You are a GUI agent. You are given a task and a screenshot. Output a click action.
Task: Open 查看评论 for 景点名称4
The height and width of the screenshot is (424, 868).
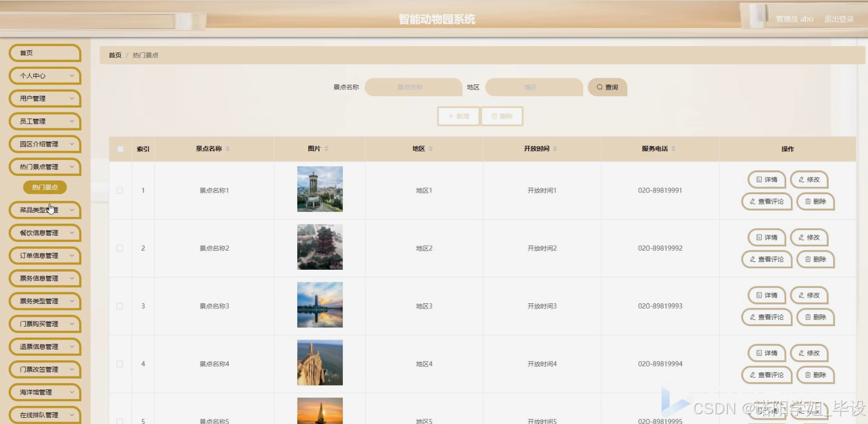tap(767, 375)
